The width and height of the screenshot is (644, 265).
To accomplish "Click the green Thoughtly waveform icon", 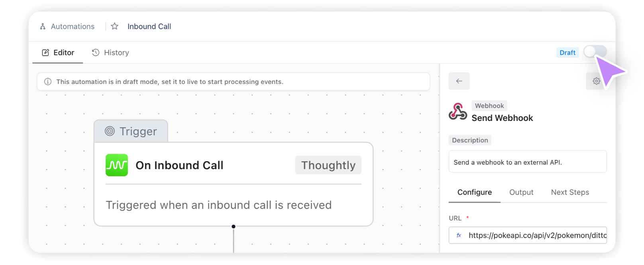I will 117,165.
